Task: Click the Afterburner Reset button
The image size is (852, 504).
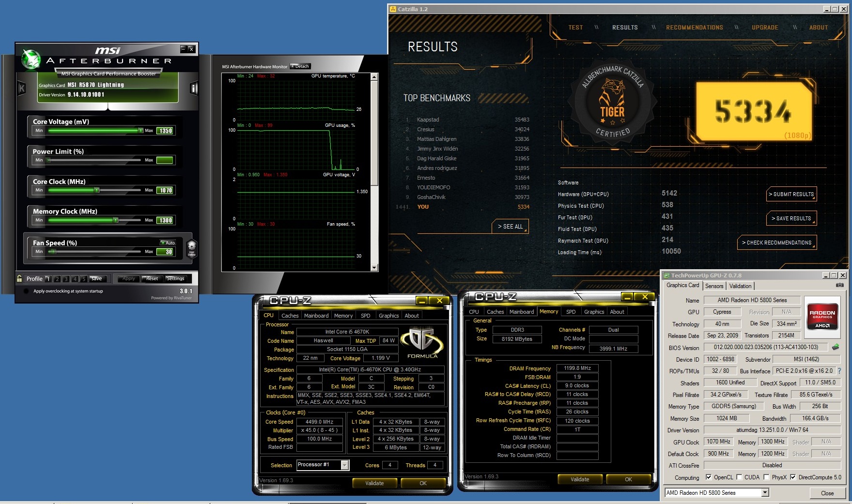Action: pyautogui.click(x=152, y=279)
